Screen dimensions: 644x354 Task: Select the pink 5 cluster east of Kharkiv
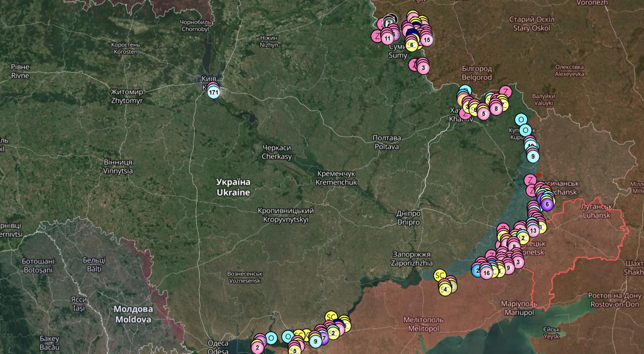(x=483, y=113)
